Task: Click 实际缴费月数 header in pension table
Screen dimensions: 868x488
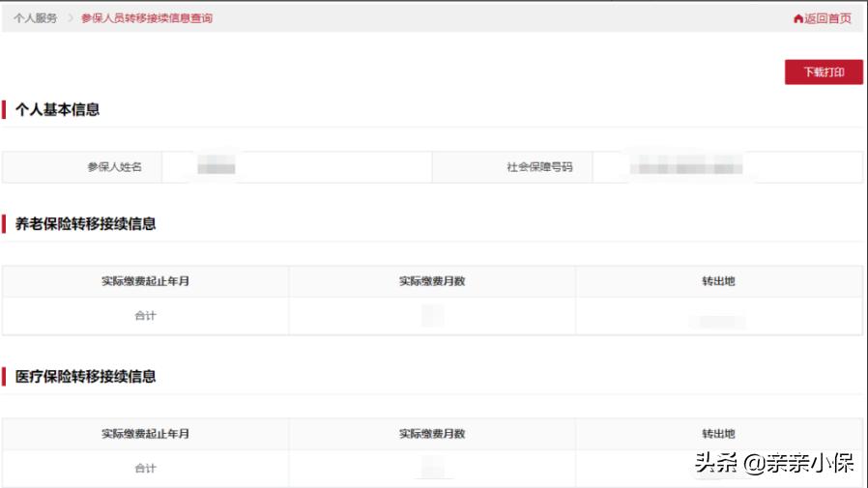Action: point(432,281)
